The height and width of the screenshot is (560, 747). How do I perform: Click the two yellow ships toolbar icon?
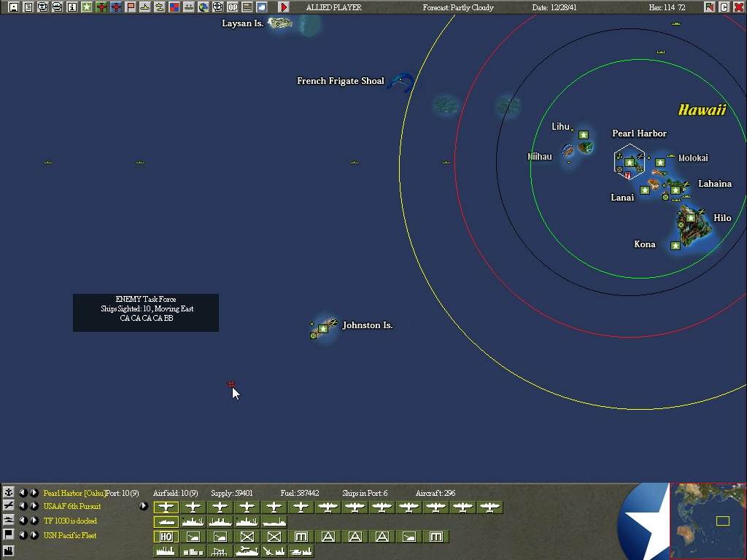(x=160, y=7)
